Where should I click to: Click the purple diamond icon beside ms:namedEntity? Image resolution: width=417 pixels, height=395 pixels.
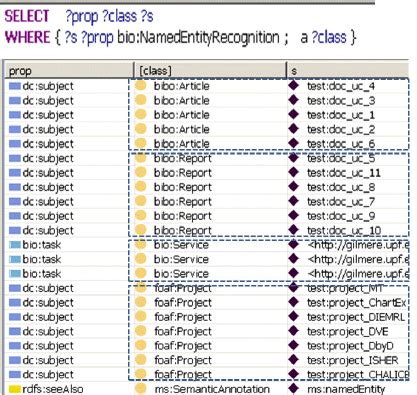point(293,388)
